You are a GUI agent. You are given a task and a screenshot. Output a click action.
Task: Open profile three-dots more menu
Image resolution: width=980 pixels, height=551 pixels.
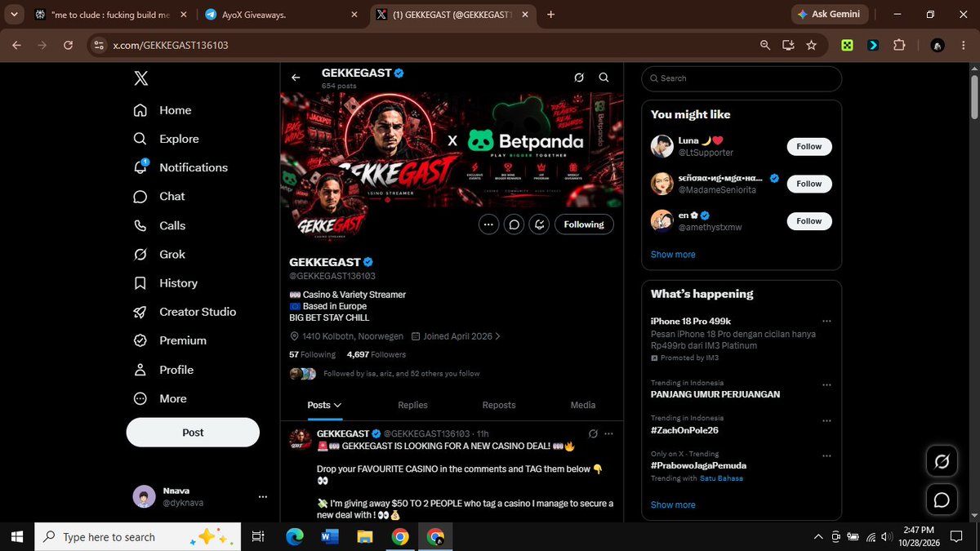pos(488,224)
